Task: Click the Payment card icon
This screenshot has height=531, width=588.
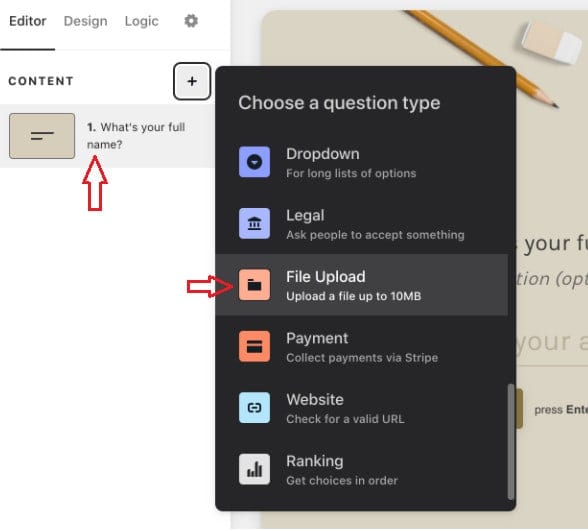Action: (x=254, y=346)
